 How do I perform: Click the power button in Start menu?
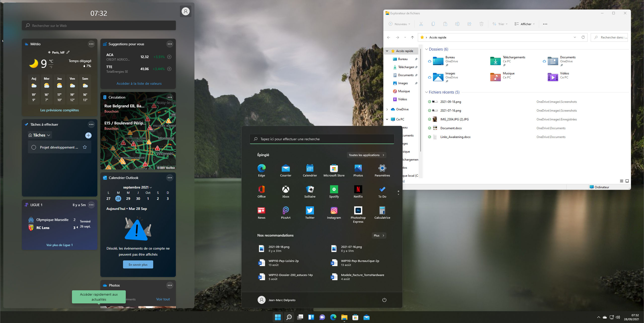click(384, 300)
